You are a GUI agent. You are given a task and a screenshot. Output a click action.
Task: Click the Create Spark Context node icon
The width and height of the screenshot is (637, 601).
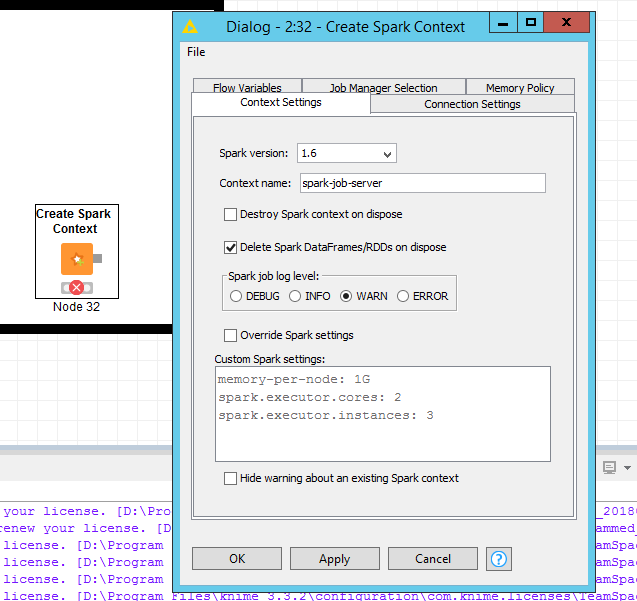tap(77, 259)
